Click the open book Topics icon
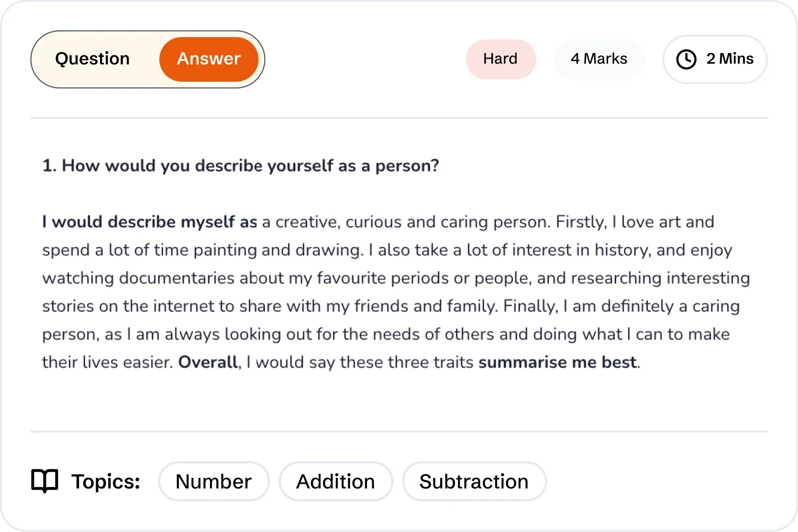Viewport: 798px width, 532px height. pyautogui.click(x=44, y=481)
